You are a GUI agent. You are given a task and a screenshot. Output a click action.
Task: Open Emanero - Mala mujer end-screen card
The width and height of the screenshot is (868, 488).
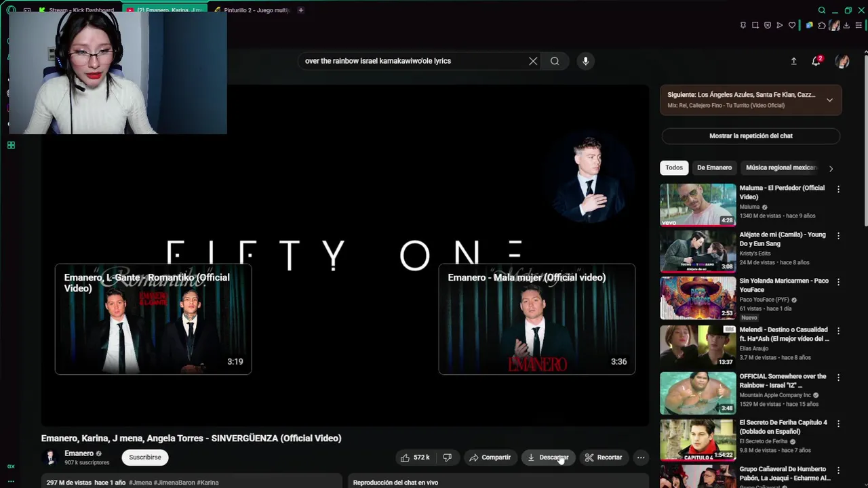[x=537, y=319]
